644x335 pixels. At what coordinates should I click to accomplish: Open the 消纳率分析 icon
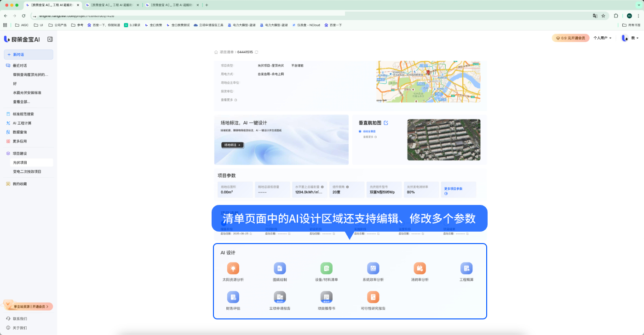(420, 268)
